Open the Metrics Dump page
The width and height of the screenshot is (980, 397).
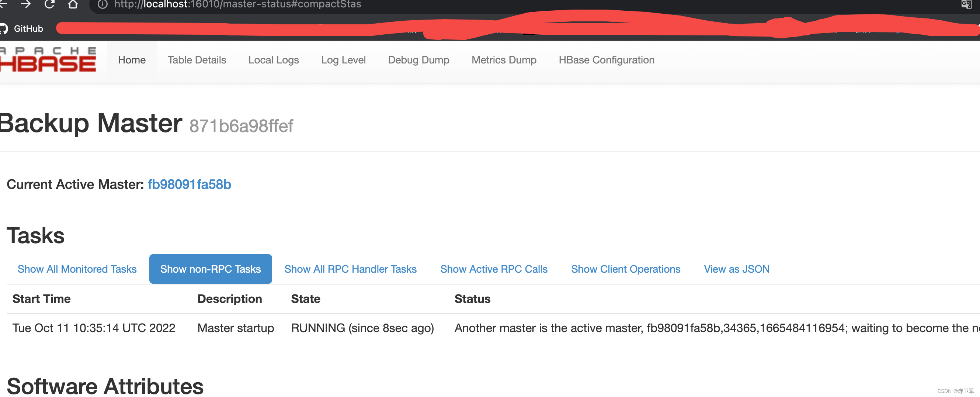click(504, 60)
